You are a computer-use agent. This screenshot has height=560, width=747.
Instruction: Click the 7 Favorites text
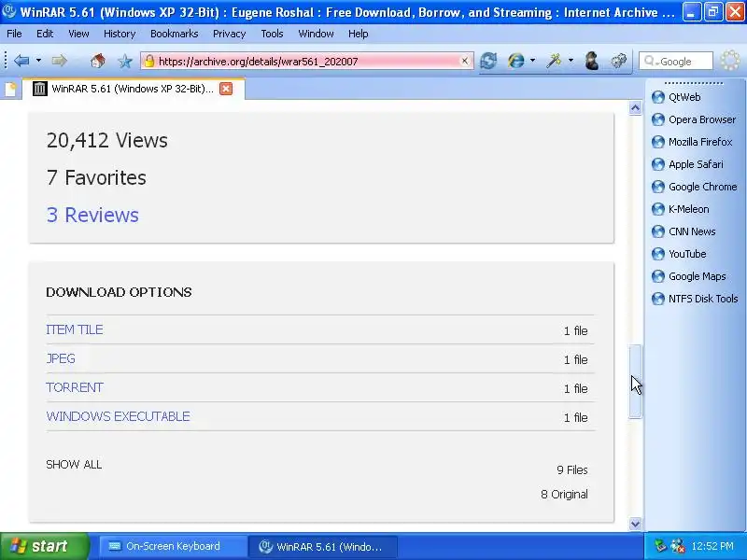96,177
